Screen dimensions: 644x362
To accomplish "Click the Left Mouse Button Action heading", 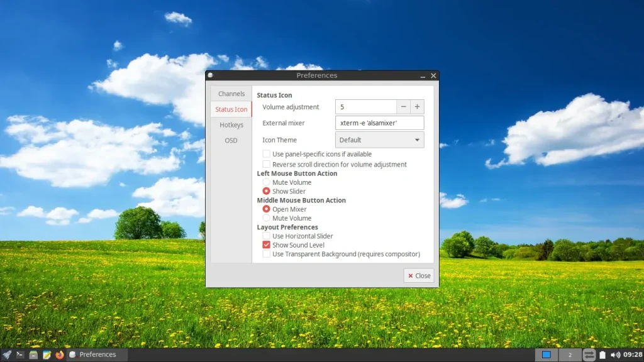I will click(297, 173).
